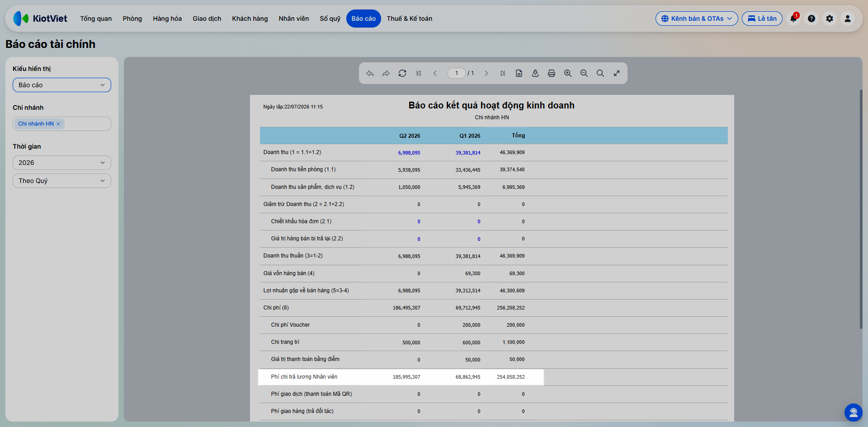Click the report viewer navigate back arrow
The width and height of the screenshot is (868, 427).
(370, 73)
